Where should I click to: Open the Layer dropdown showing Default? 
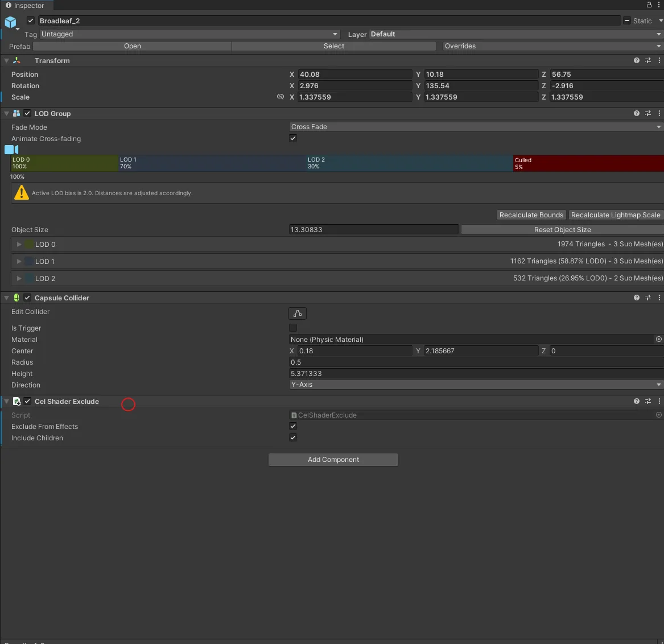pos(516,34)
